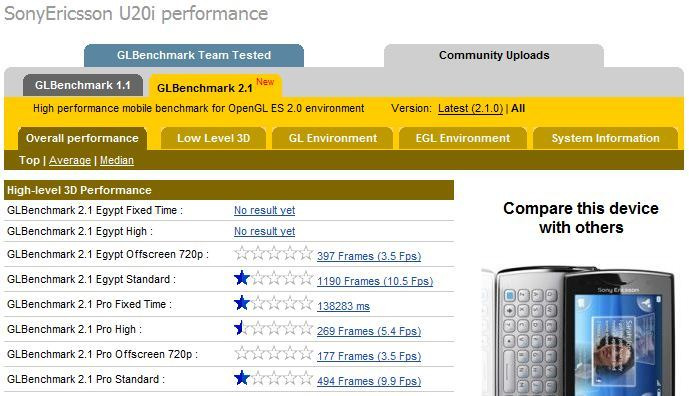This screenshot has width=689, height=396.
Task: Click GLBenchmark 2.1 Egypt High label
Action: click(80, 231)
